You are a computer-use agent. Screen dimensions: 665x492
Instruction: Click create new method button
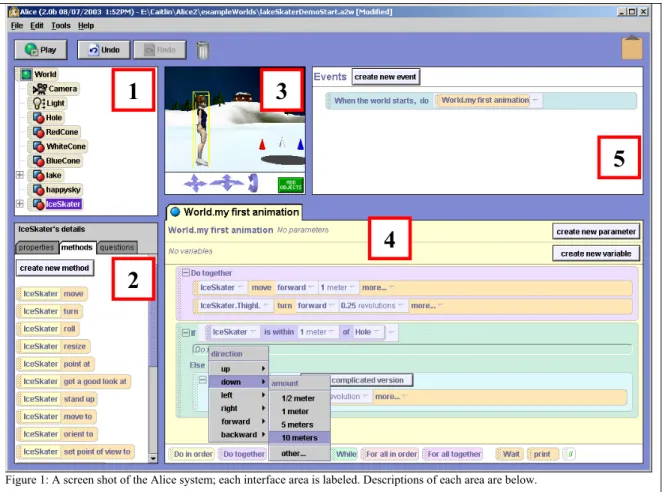(55, 268)
